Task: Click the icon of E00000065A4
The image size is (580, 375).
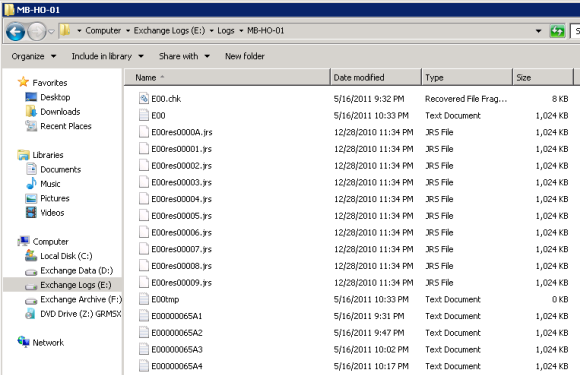Action: [144, 366]
